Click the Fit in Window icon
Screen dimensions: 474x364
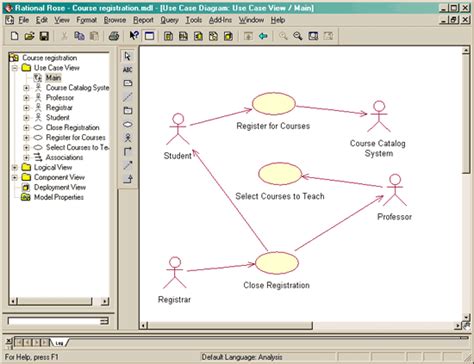[313, 36]
